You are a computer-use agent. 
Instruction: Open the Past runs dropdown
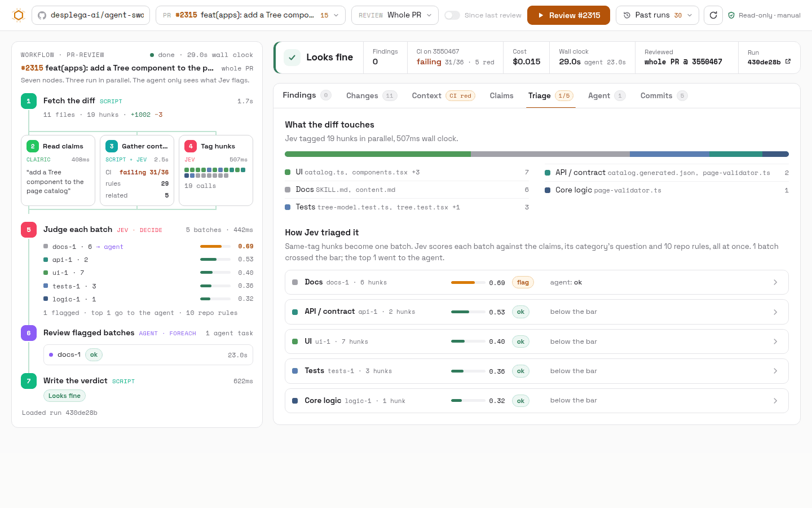(x=657, y=15)
